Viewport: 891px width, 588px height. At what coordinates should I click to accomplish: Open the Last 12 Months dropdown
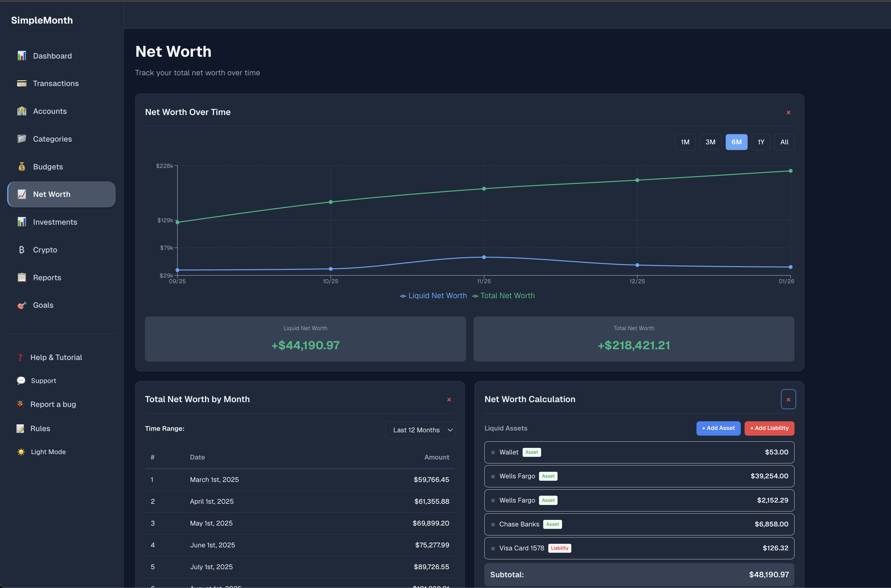[420, 430]
